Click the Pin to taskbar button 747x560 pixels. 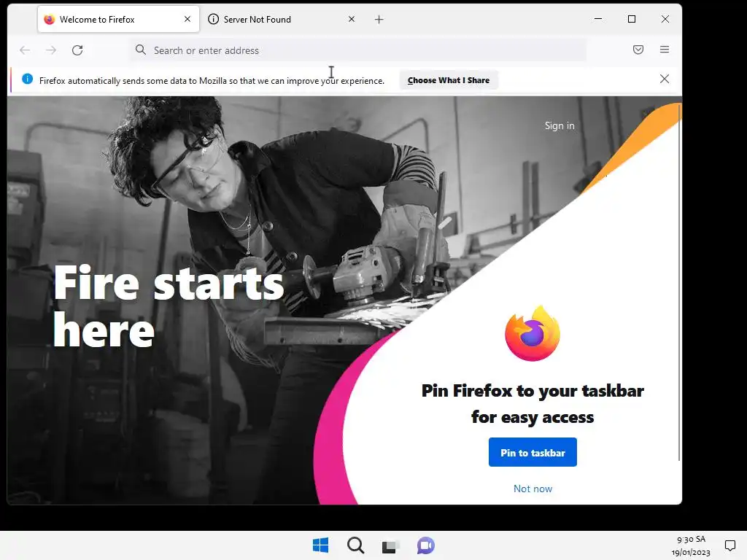point(533,452)
